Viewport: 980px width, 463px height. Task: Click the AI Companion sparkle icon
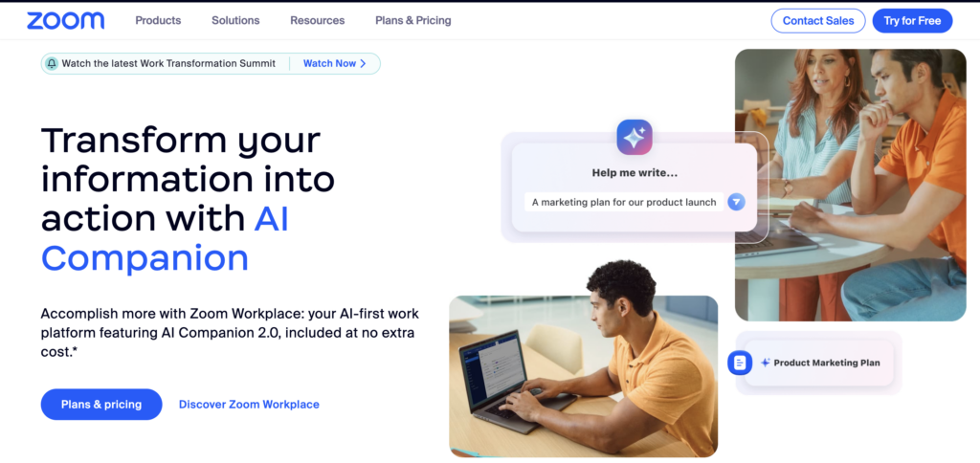pos(635,137)
